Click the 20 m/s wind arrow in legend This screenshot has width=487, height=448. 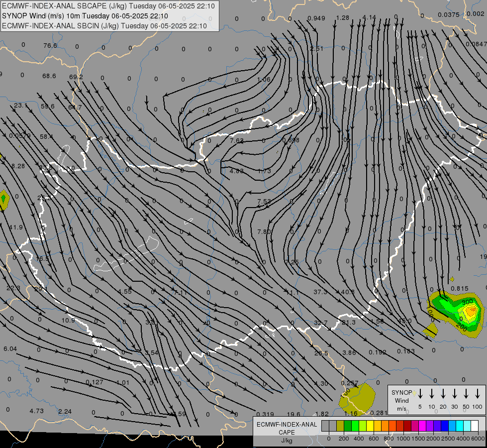pyautogui.click(x=443, y=394)
